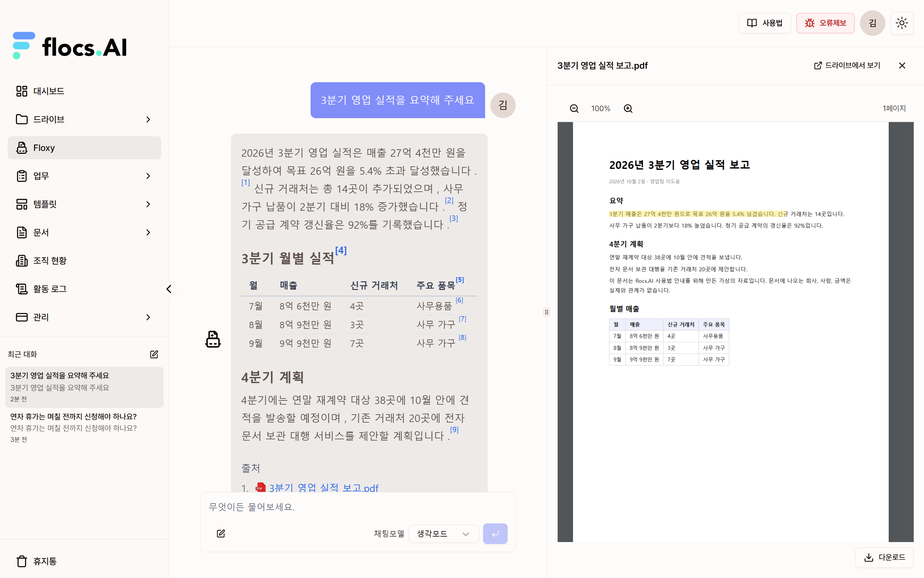The width and height of the screenshot is (924, 578).
Task: Zoom out the PDF preview
Action: tap(574, 109)
